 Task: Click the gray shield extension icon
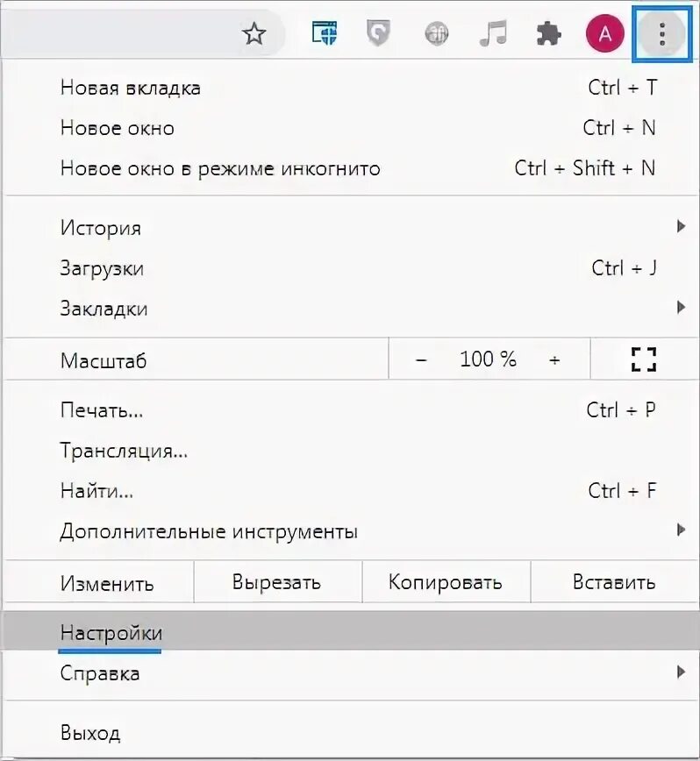click(380, 34)
